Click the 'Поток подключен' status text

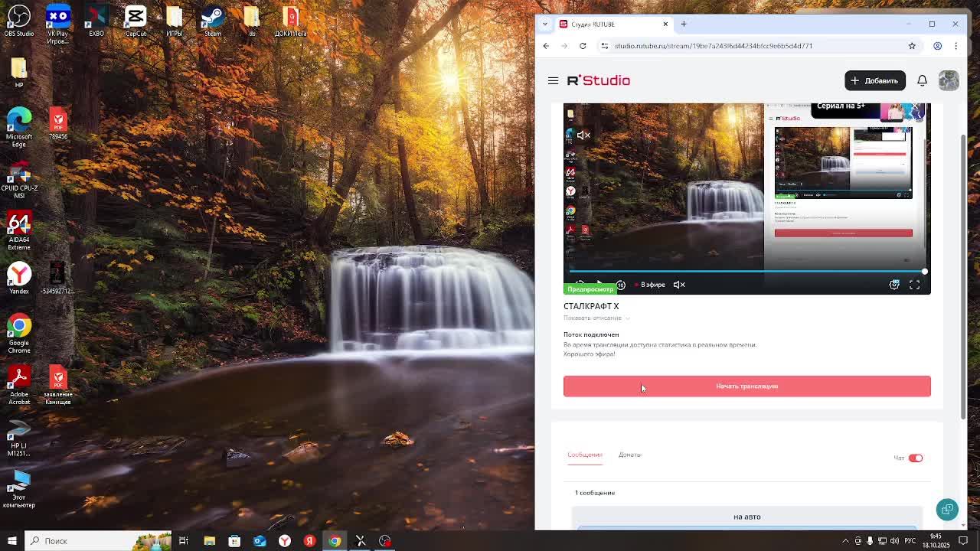(591, 334)
